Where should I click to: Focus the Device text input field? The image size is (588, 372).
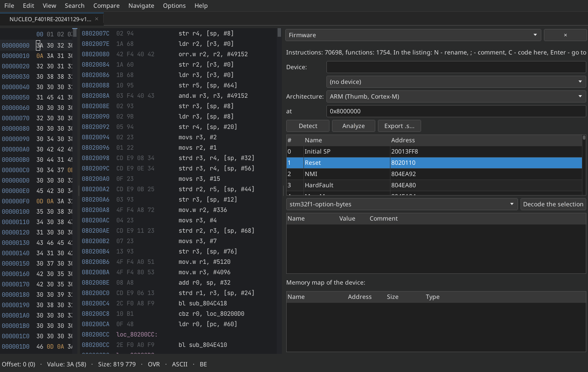[456, 67]
